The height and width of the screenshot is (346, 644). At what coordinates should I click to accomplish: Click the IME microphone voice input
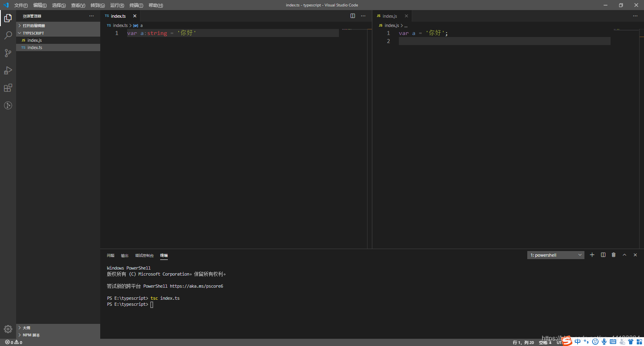[604, 342]
